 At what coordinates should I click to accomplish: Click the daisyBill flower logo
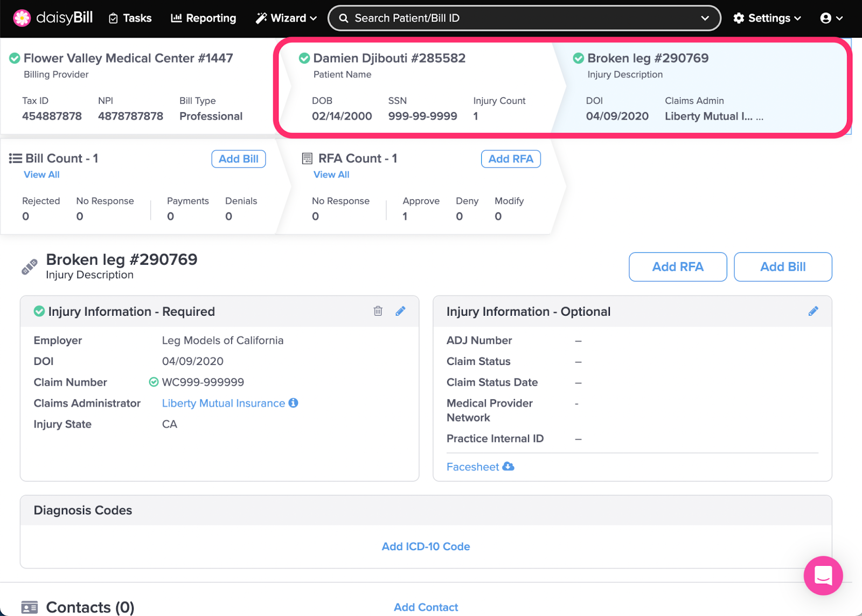point(22,18)
